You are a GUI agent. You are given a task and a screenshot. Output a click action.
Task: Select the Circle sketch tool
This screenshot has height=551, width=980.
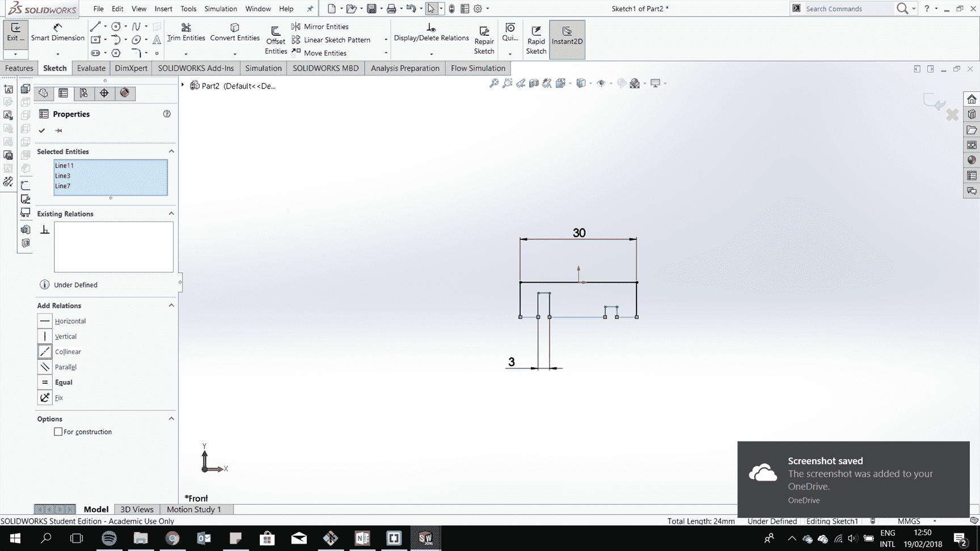(116, 26)
